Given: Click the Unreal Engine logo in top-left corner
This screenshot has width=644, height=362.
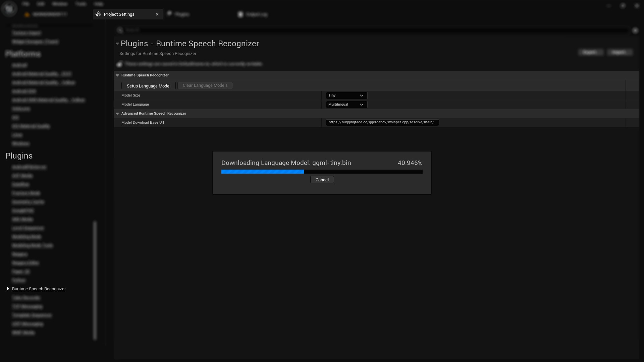Looking at the screenshot, I should [x=9, y=8].
